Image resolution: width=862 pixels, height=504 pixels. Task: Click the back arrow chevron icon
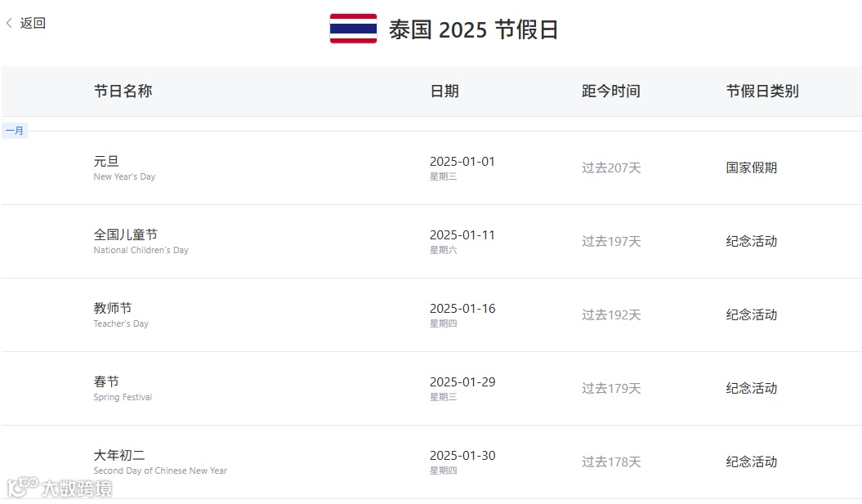point(9,24)
